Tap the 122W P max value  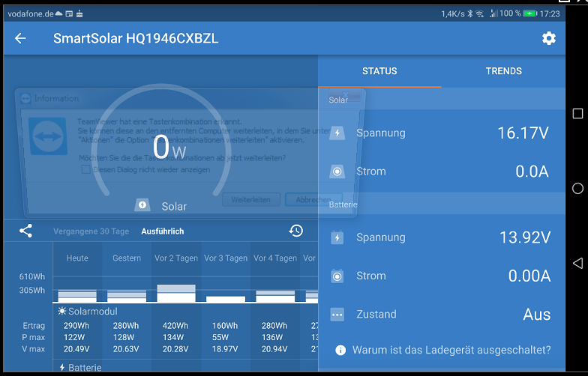click(x=74, y=337)
